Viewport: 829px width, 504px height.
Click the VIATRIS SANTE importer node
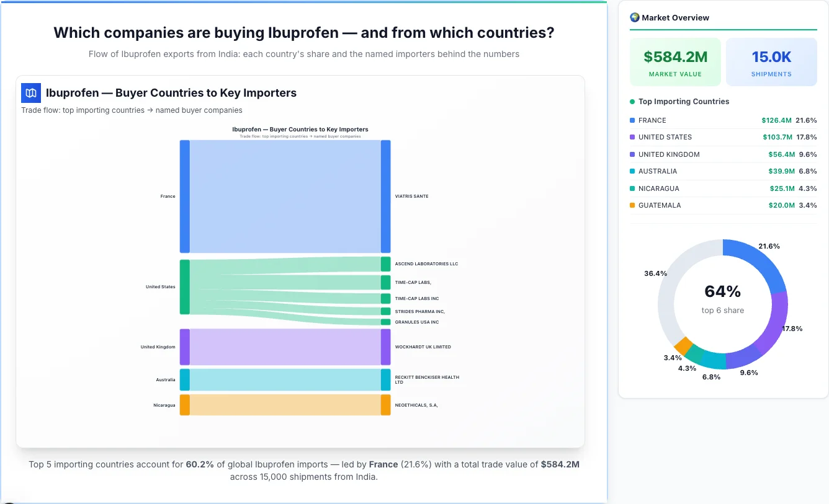386,196
